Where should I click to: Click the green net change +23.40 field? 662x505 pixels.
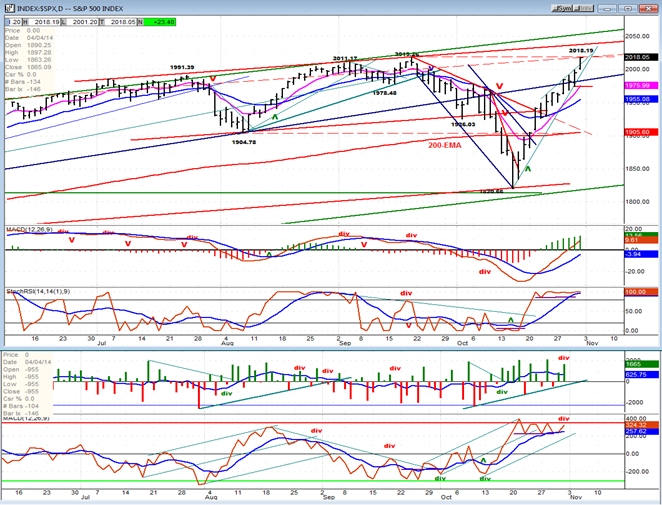pyautogui.click(x=160, y=22)
